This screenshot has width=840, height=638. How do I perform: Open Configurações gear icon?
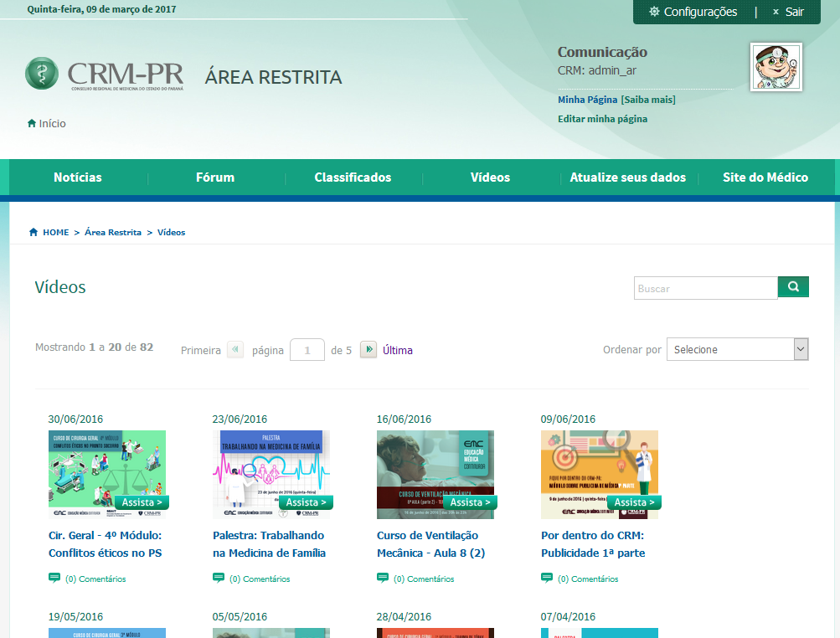(654, 11)
